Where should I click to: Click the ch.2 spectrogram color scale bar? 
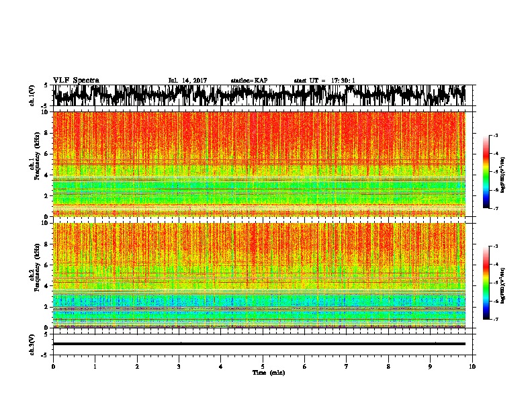pyautogui.click(x=486, y=283)
